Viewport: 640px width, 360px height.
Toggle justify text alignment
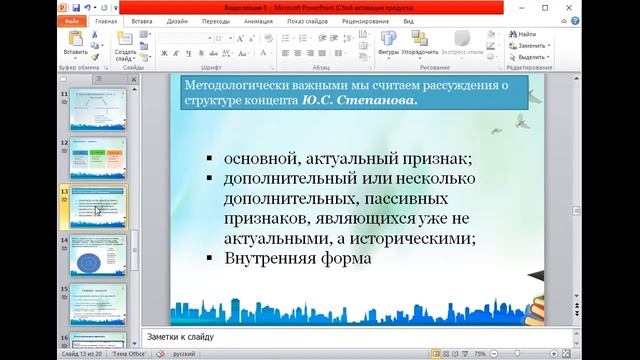(322, 53)
